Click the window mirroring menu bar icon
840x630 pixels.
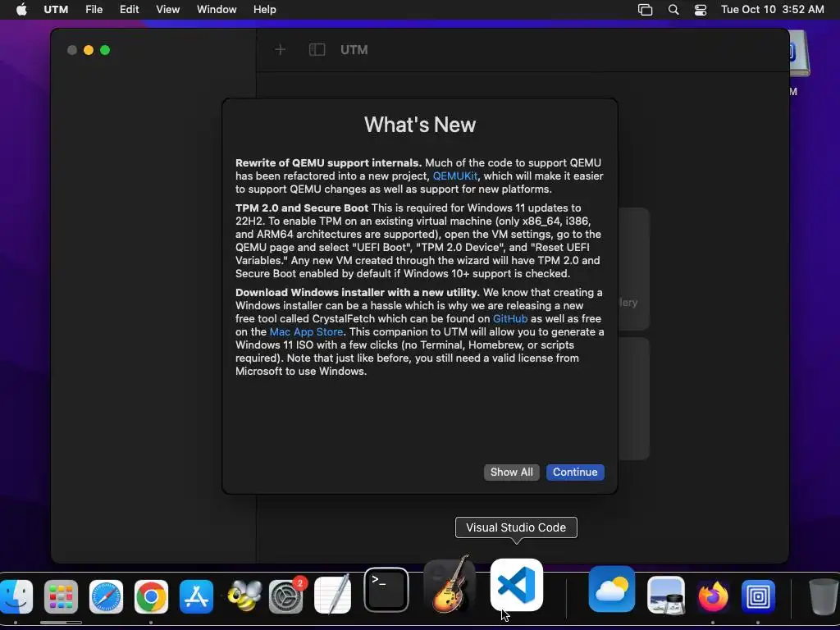click(645, 10)
